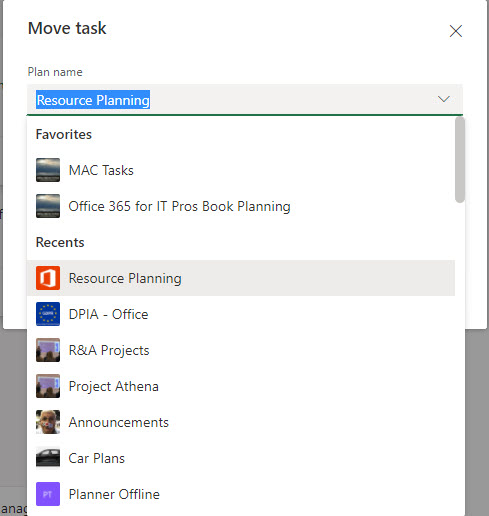Click the Announcements face photo icon
This screenshot has height=516, width=489.
pos(48,422)
